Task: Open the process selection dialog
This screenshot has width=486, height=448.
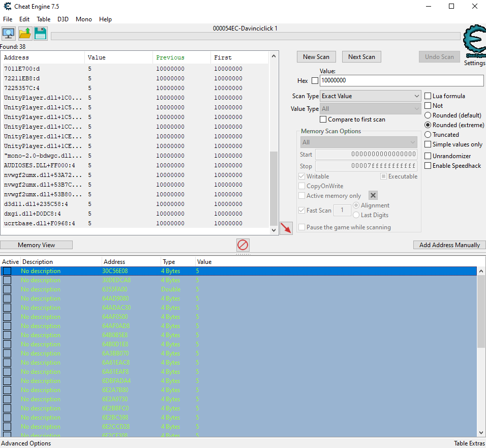Action: [x=8, y=33]
